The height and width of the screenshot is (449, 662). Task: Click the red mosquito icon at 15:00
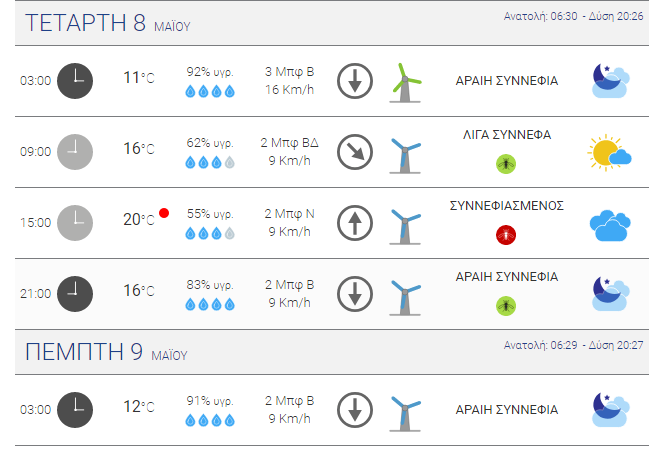point(506,235)
